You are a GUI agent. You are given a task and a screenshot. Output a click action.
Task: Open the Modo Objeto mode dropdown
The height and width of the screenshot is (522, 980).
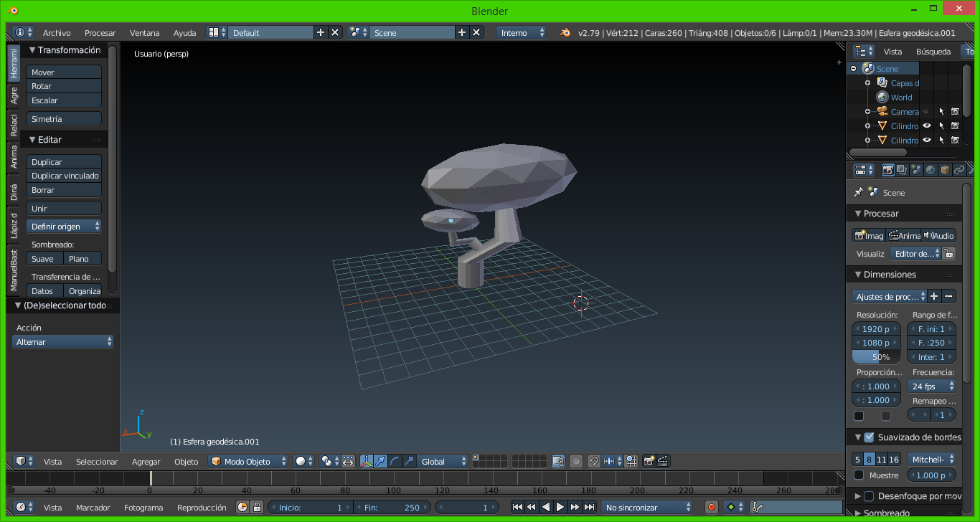coord(248,461)
